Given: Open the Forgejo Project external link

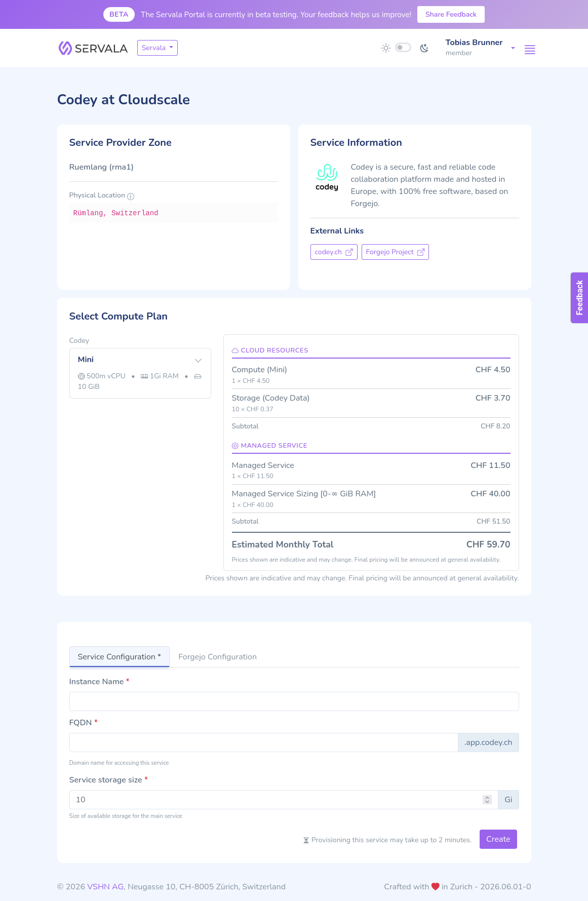Looking at the screenshot, I should click(395, 252).
